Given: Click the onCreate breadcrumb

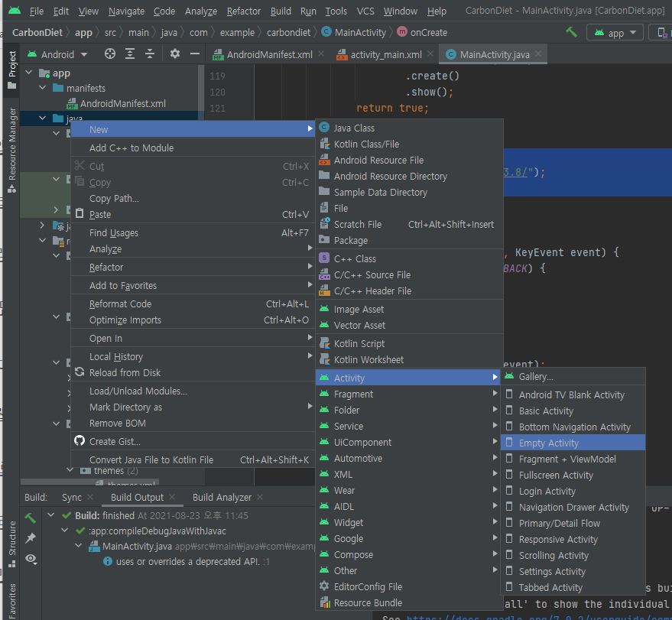Looking at the screenshot, I should [x=423, y=33].
